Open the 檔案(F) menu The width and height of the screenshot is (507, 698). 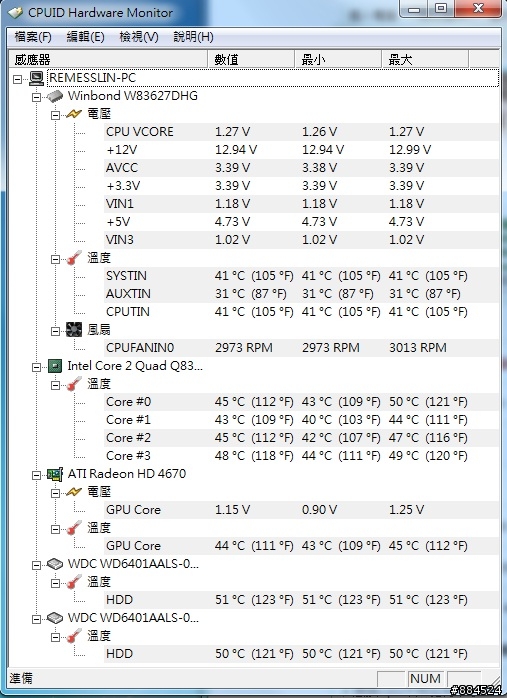coord(33,37)
